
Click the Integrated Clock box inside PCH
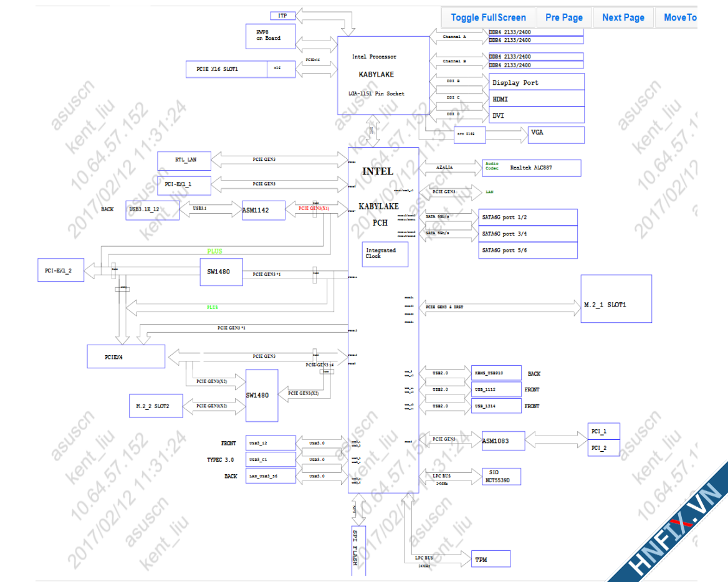point(386,254)
